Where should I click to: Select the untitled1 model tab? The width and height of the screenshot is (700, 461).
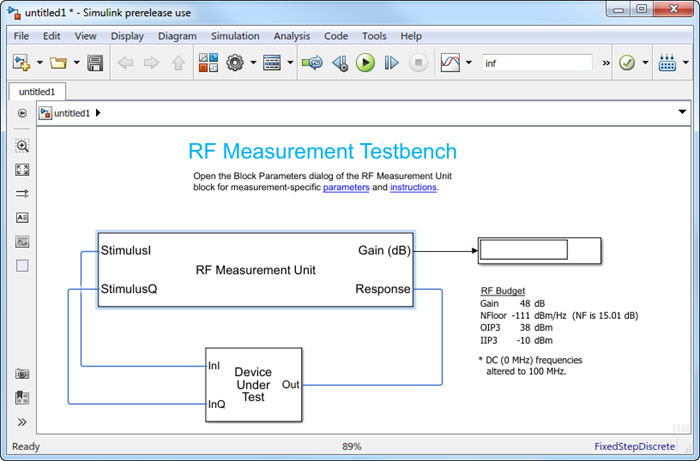tap(37, 91)
